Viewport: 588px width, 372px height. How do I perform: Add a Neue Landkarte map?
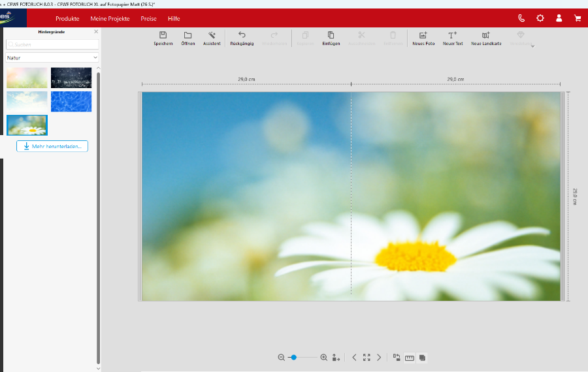485,35
